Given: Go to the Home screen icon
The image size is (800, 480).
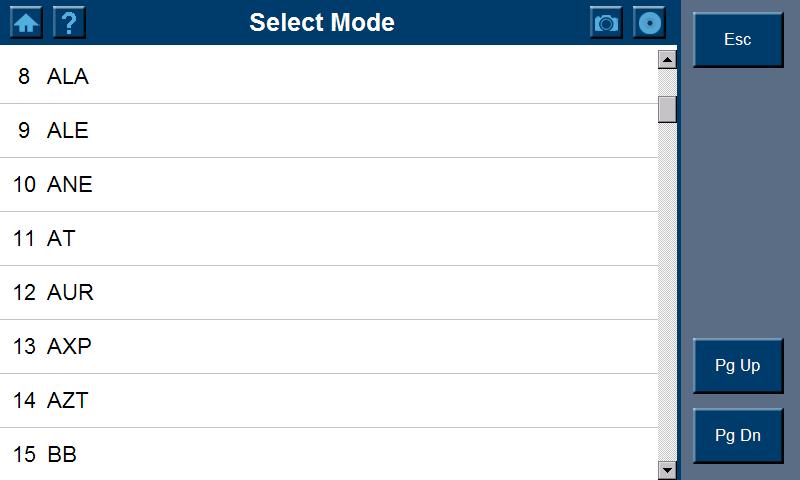Looking at the screenshot, I should pyautogui.click(x=26, y=22).
